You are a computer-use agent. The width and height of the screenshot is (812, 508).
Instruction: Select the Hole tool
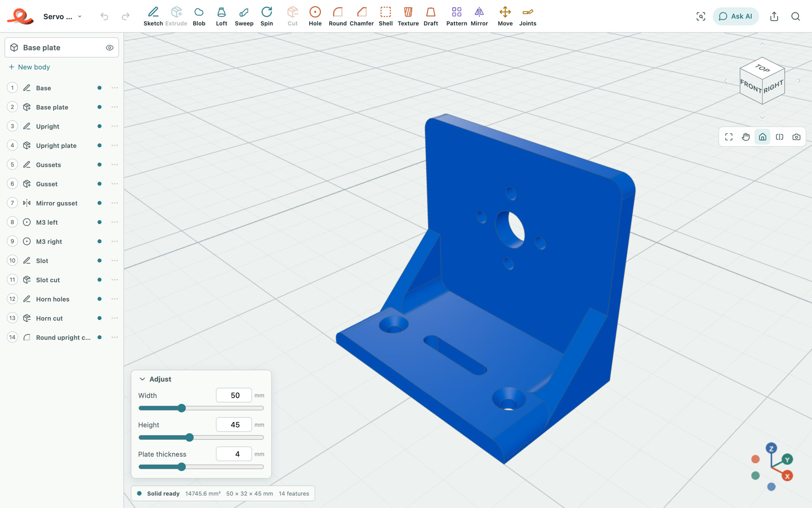pyautogui.click(x=315, y=16)
